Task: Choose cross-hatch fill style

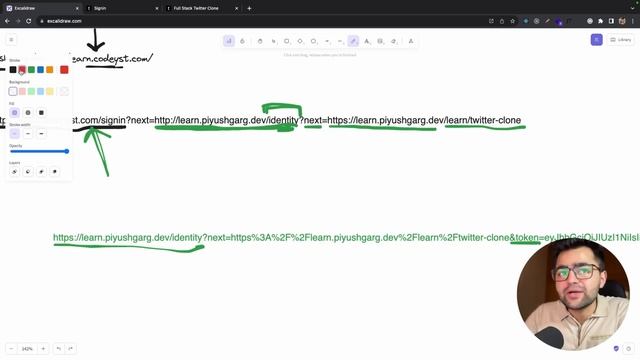Action: pyautogui.click(x=28, y=113)
